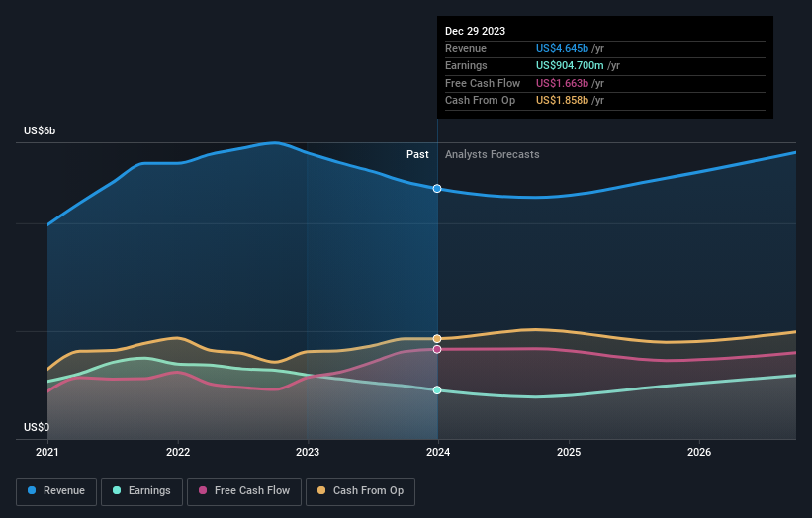The image size is (812, 518).
Task: Click the US$904.700m earnings value
Action: point(570,65)
